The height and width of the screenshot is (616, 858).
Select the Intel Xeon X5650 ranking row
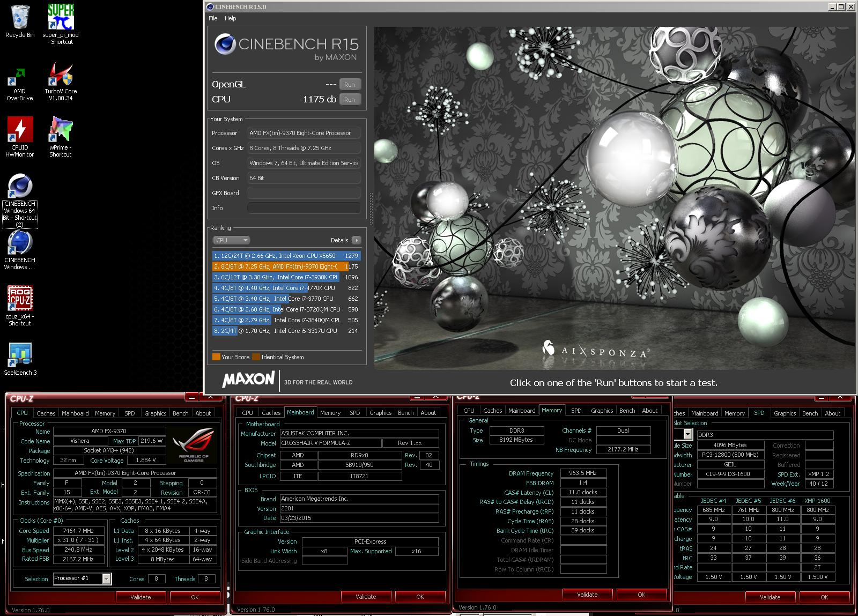tap(286, 256)
